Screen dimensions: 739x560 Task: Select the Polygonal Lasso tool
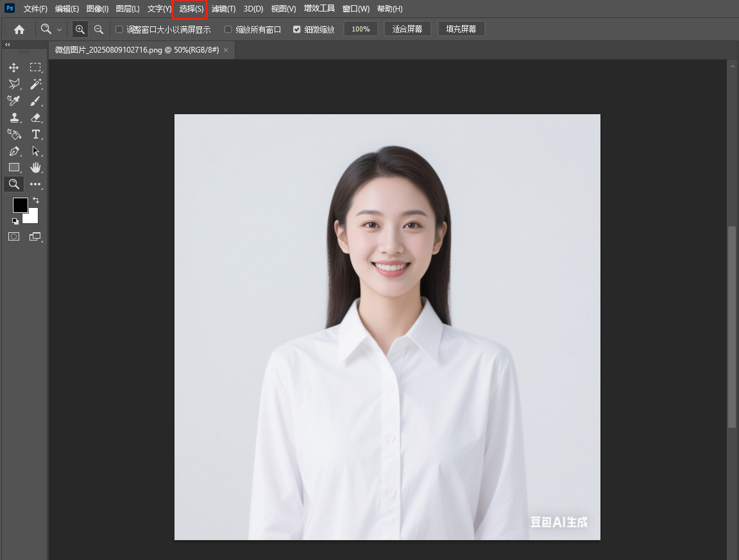14,84
